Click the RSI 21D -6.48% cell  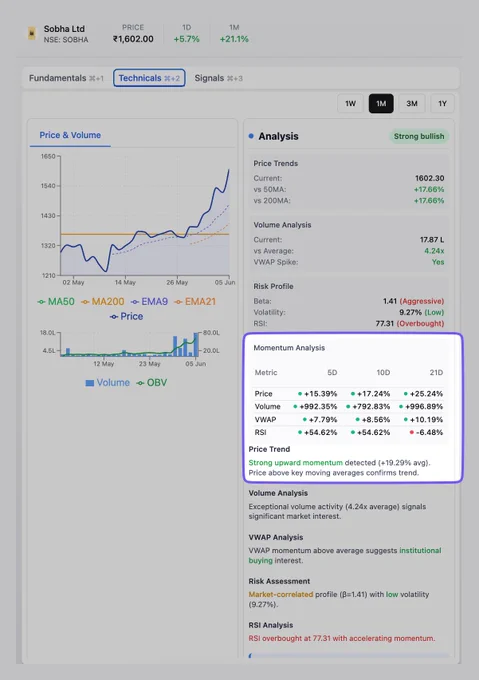point(426,432)
